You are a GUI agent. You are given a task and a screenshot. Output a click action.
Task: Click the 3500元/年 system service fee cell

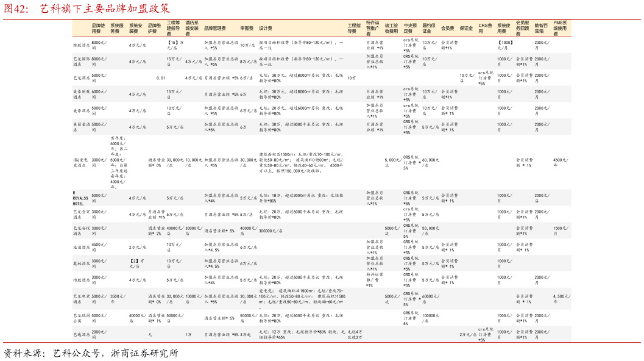tap(117, 296)
